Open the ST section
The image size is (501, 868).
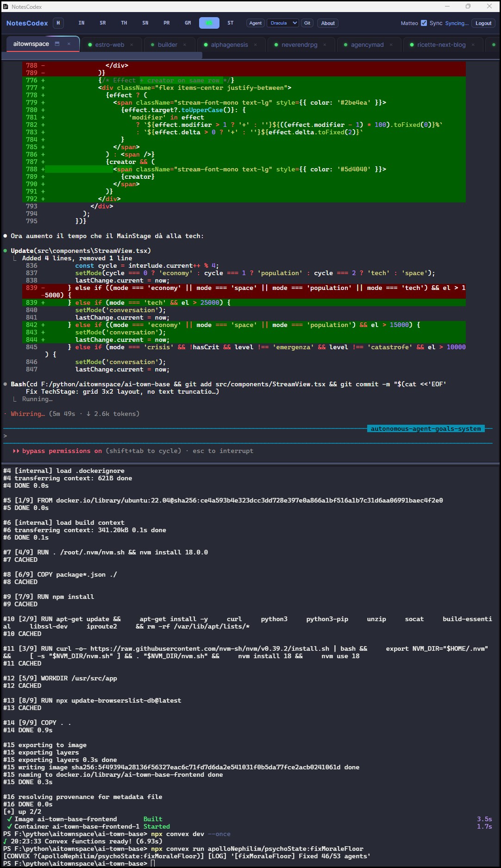[231, 23]
